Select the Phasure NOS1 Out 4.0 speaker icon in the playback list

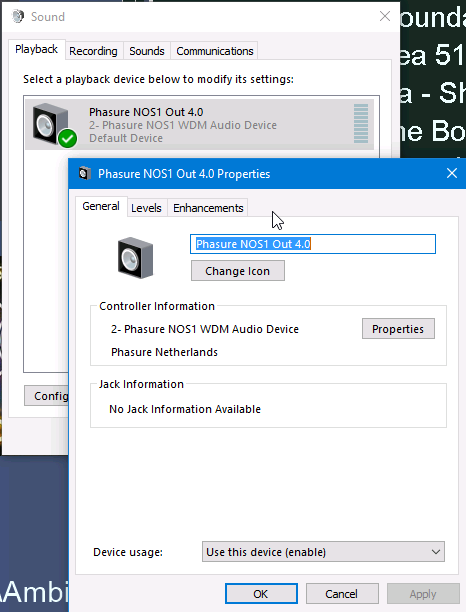(x=51, y=124)
